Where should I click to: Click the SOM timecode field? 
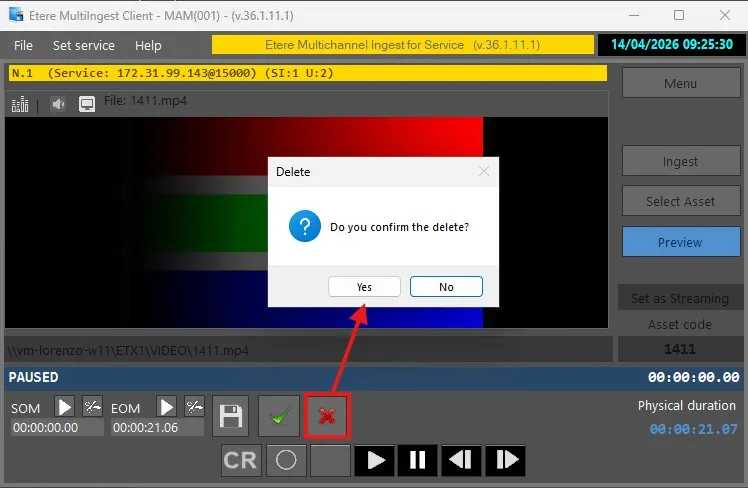57,427
